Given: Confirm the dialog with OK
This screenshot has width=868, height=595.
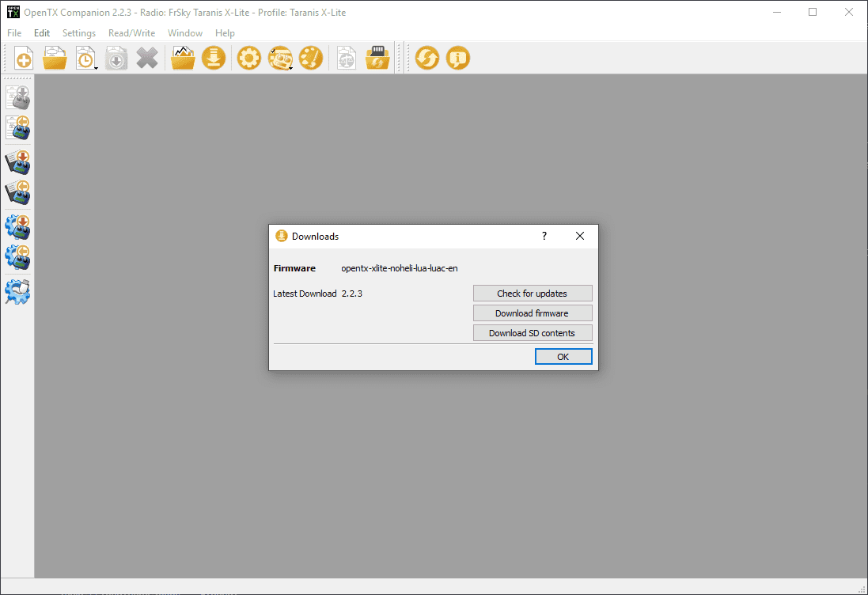Looking at the screenshot, I should coord(563,357).
